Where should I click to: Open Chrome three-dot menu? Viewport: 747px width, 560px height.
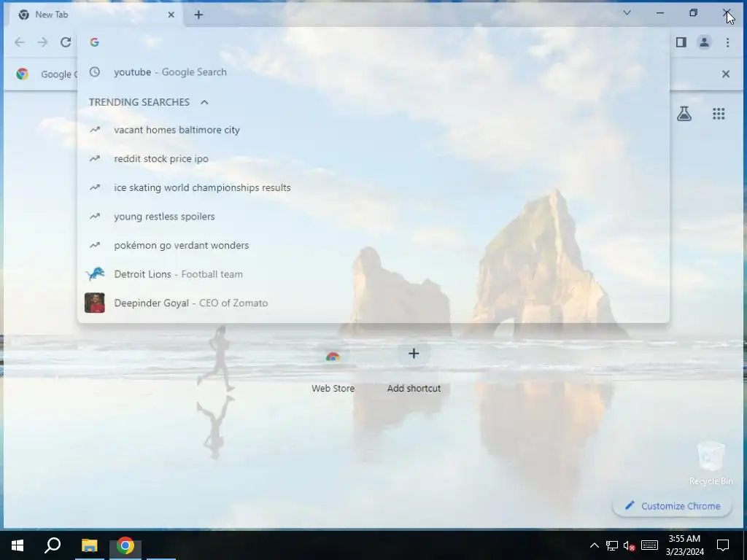727,42
